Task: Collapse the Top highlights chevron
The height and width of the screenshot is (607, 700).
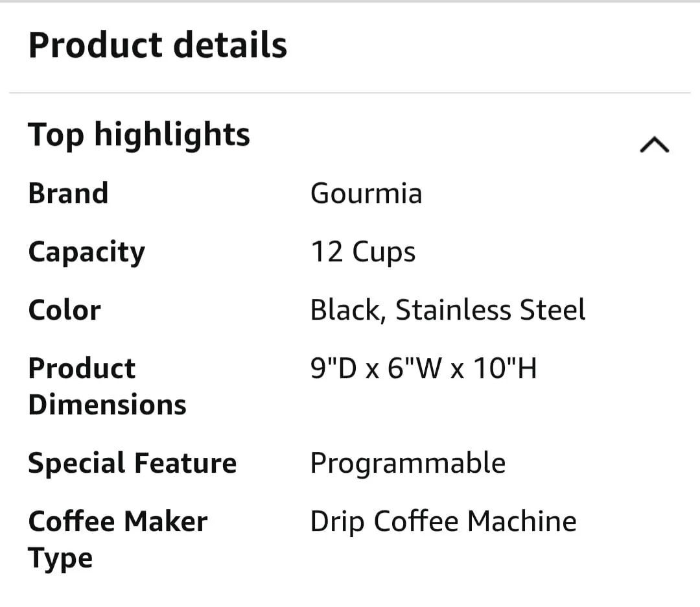Action: (655, 145)
